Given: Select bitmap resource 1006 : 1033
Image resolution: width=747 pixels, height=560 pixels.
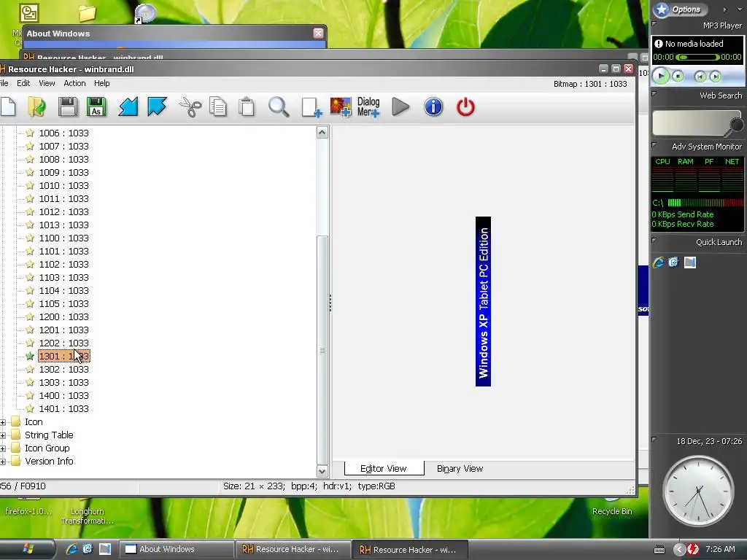Looking at the screenshot, I should (64, 133).
